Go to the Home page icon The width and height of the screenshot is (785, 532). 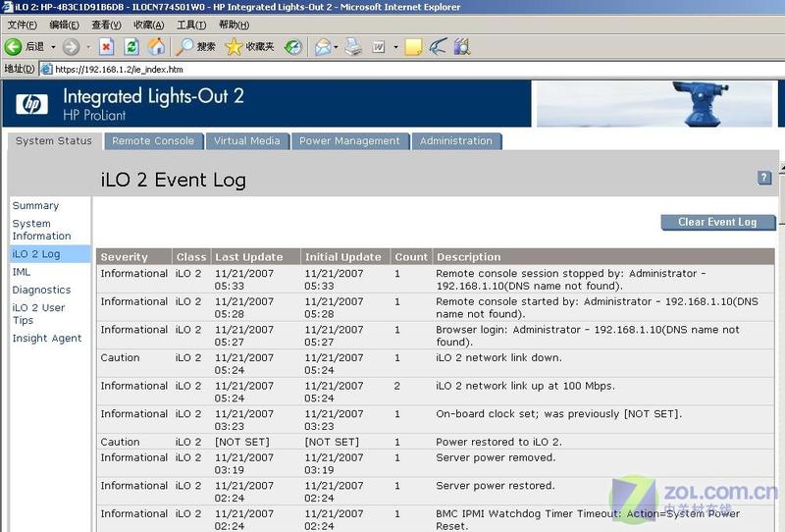(156, 47)
